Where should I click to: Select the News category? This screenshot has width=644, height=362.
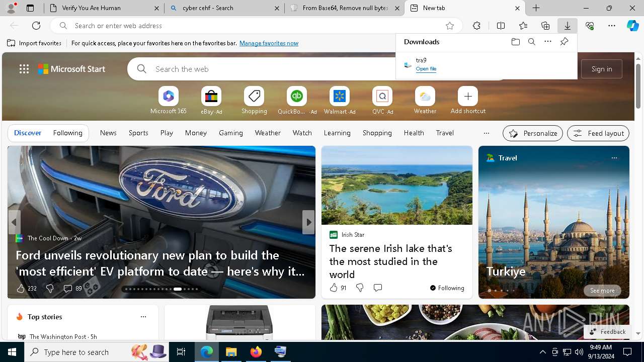pyautogui.click(x=108, y=133)
